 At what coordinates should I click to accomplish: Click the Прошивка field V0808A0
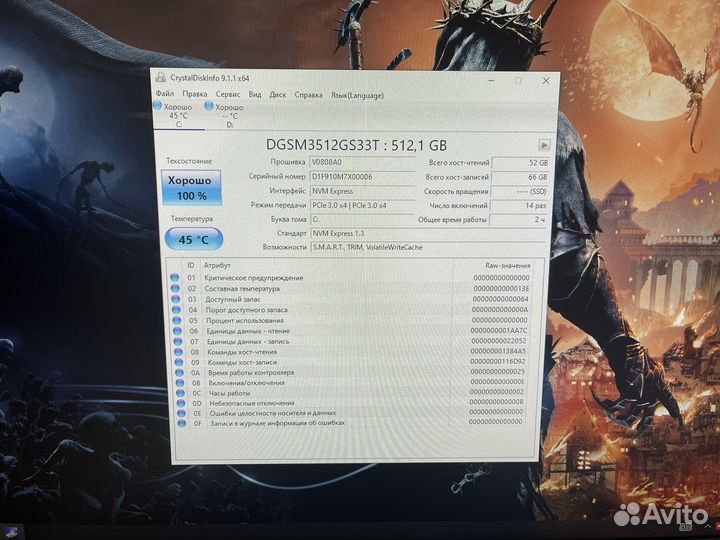[x=362, y=162]
